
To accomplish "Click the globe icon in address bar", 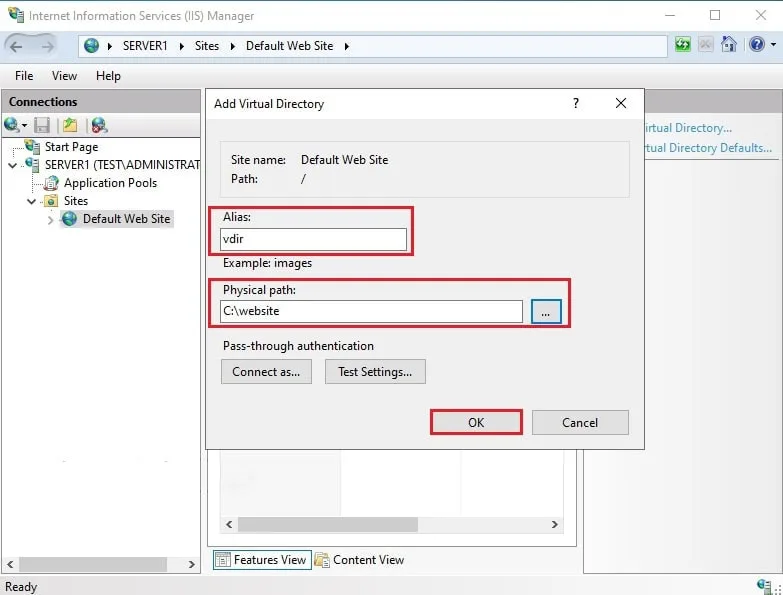I will click(x=91, y=46).
